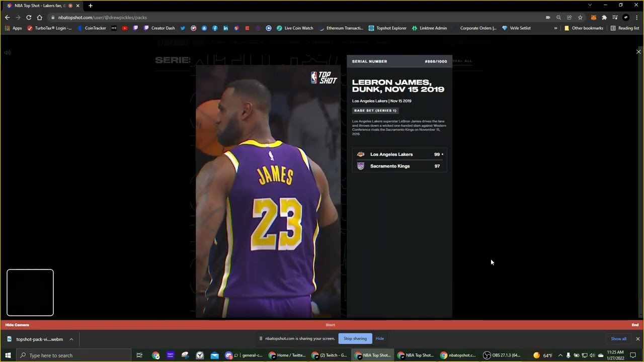Switch to the Home / Twitter taskbar window

(x=288, y=355)
